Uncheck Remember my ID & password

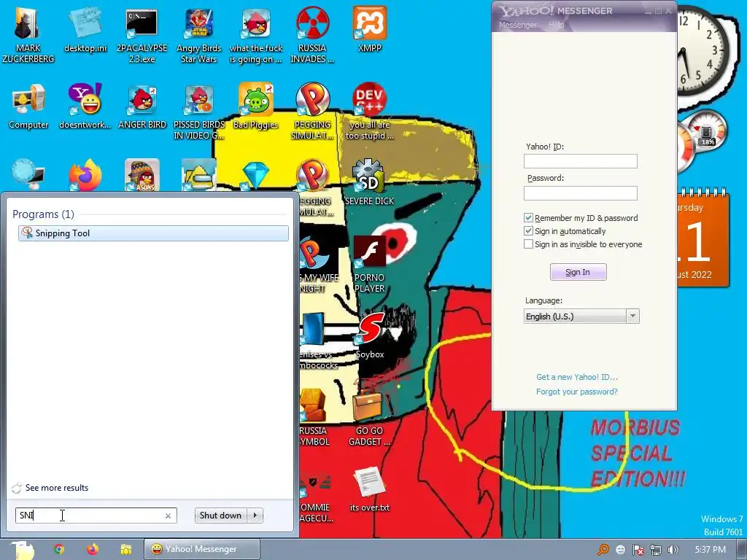pyautogui.click(x=528, y=217)
